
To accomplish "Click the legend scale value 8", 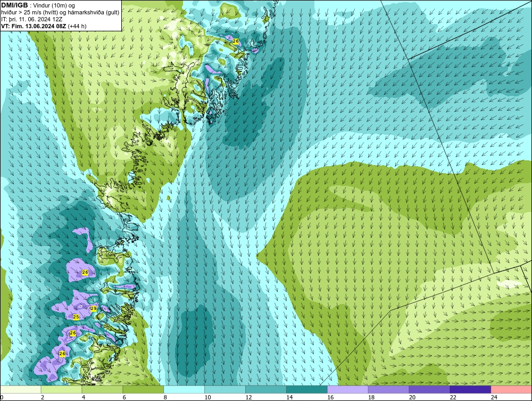I will (165, 397).
